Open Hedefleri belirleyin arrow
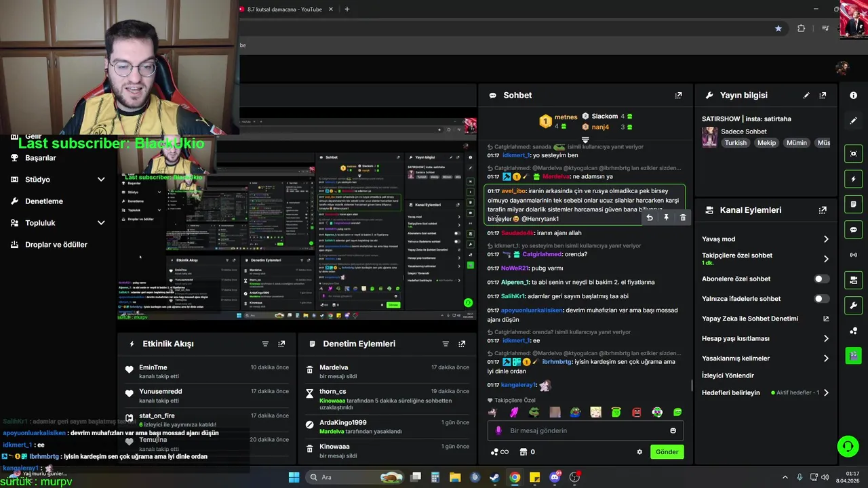868x488 pixels. (826, 392)
